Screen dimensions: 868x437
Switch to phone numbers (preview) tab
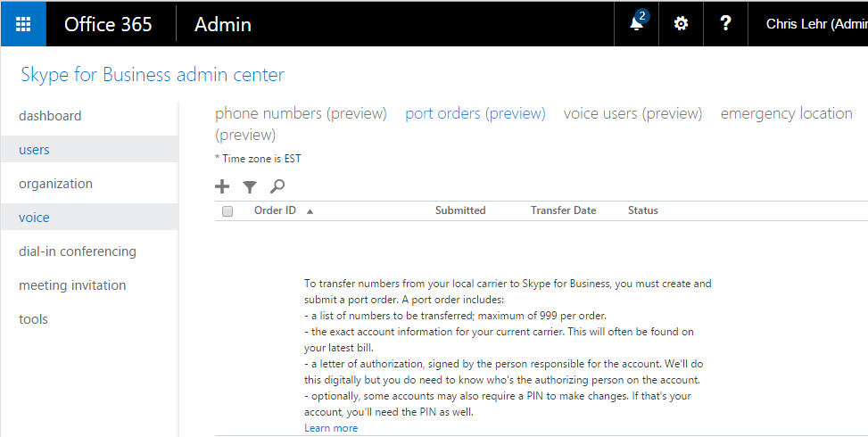302,113
